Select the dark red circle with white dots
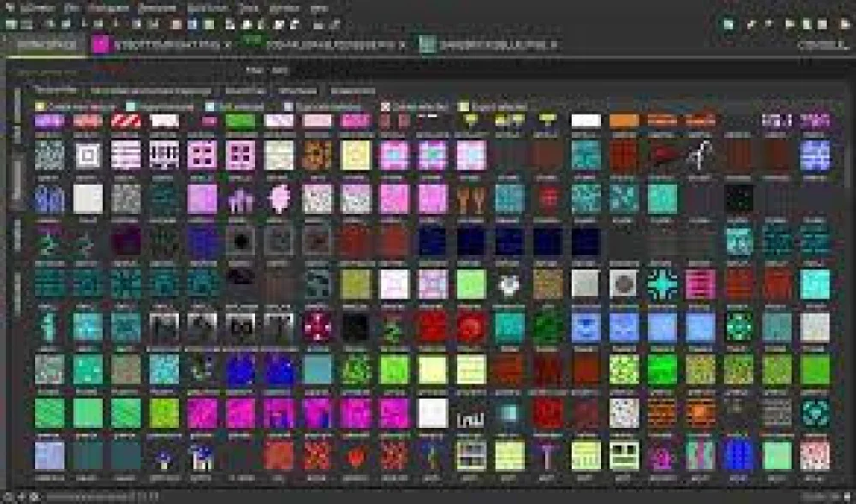The height and width of the screenshot is (504, 856). [318, 327]
